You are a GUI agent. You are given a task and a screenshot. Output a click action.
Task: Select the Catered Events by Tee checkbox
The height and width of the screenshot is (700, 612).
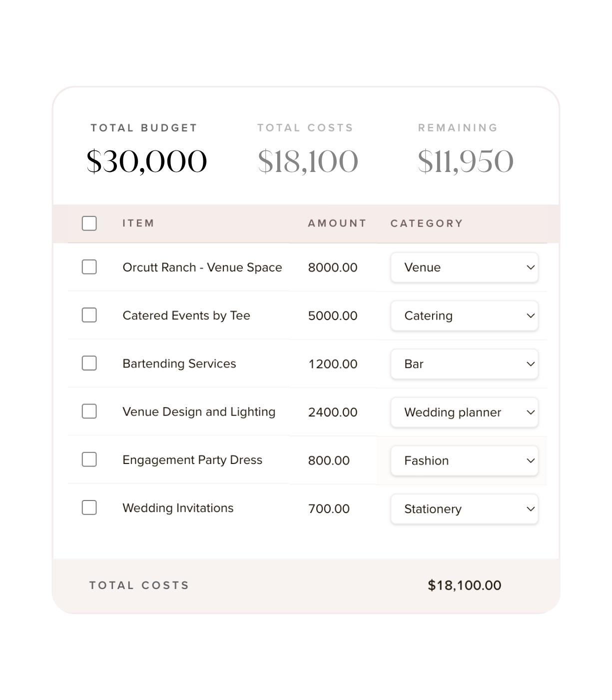[x=89, y=315]
